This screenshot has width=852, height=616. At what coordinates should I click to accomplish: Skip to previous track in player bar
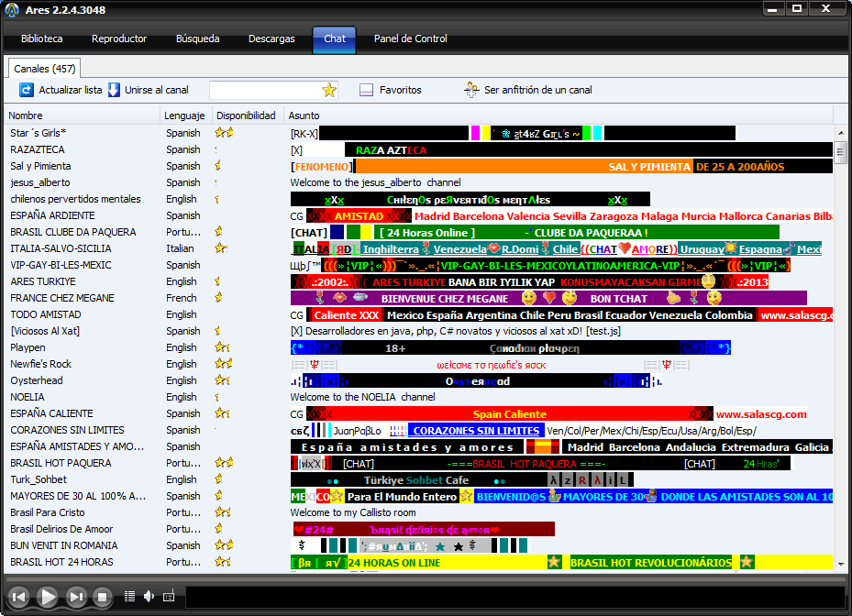coord(19,597)
